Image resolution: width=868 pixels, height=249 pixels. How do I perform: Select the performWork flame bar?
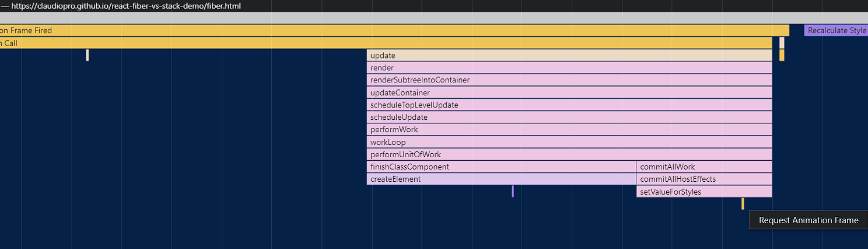[x=569, y=130]
